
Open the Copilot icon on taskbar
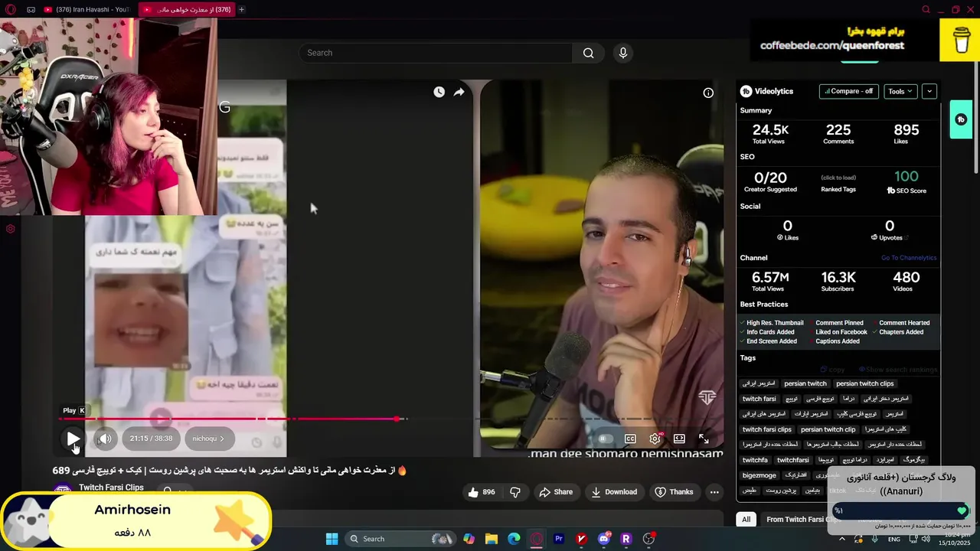click(x=469, y=539)
